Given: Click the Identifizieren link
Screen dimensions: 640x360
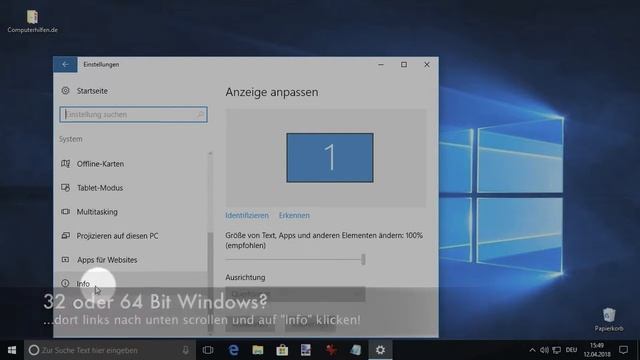Looking at the screenshot, I should 247,215.
